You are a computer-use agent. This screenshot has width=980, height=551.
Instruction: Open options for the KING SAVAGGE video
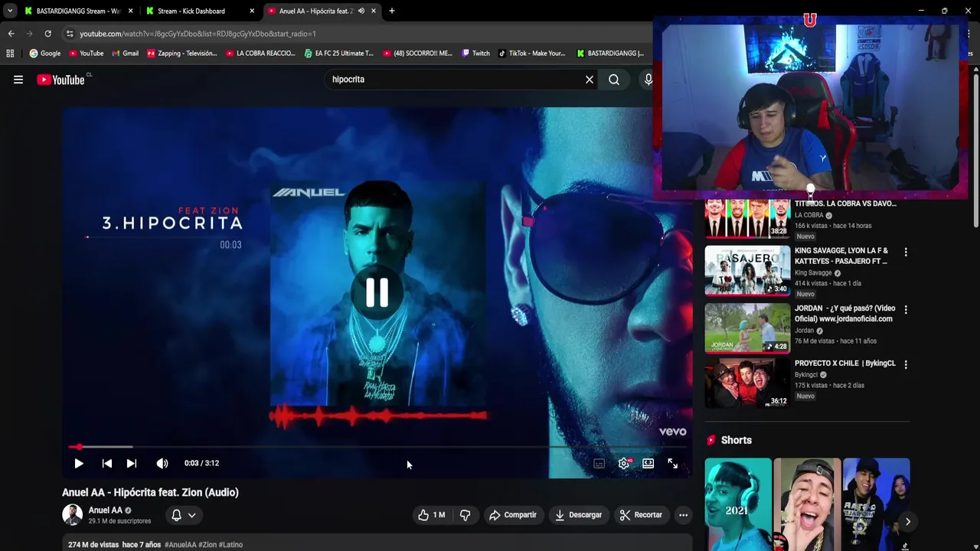(x=906, y=253)
